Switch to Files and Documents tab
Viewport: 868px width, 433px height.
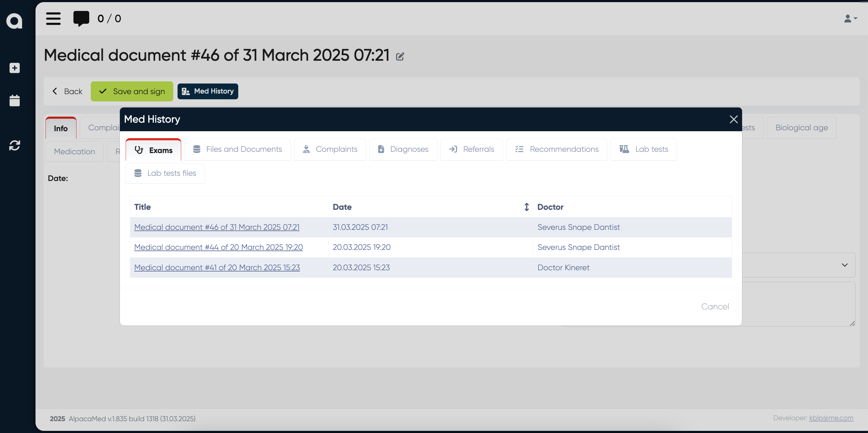238,149
